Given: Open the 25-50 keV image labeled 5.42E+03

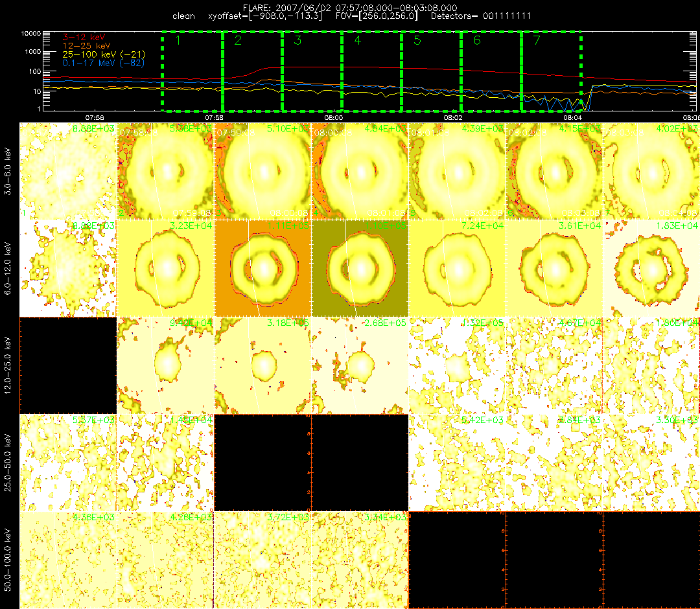Looking at the screenshot, I should click(x=458, y=463).
